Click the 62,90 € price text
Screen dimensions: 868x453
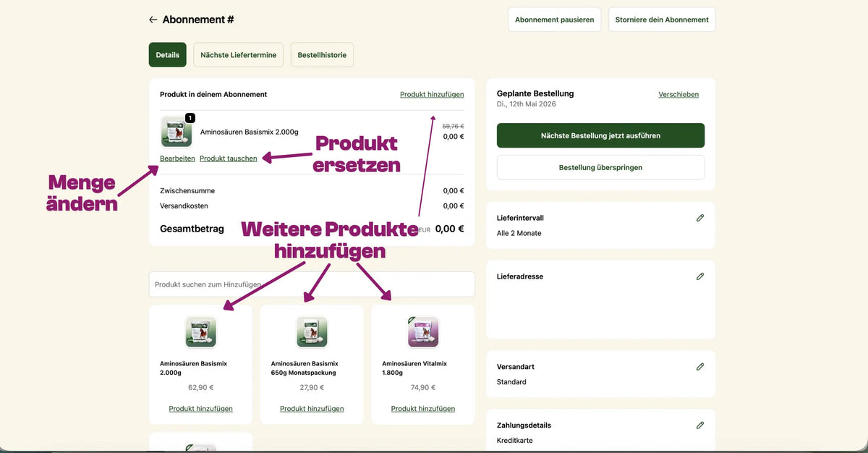pyautogui.click(x=201, y=387)
